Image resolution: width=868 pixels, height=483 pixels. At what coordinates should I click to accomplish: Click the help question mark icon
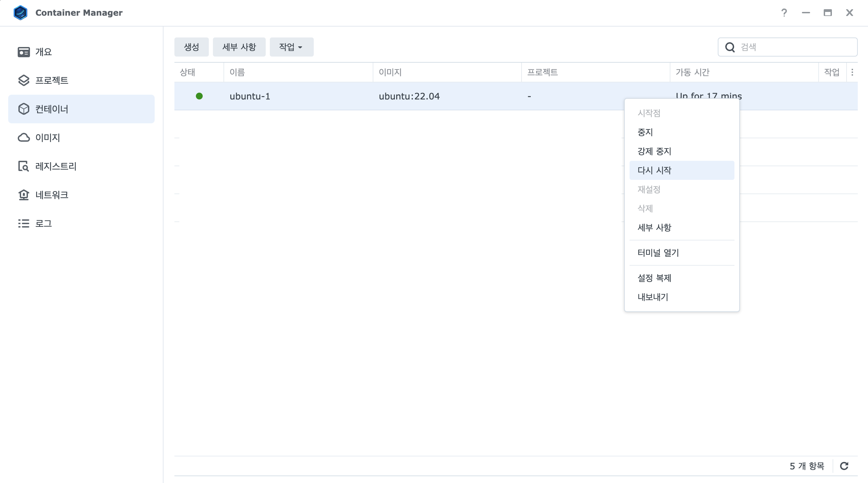[x=784, y=13]
